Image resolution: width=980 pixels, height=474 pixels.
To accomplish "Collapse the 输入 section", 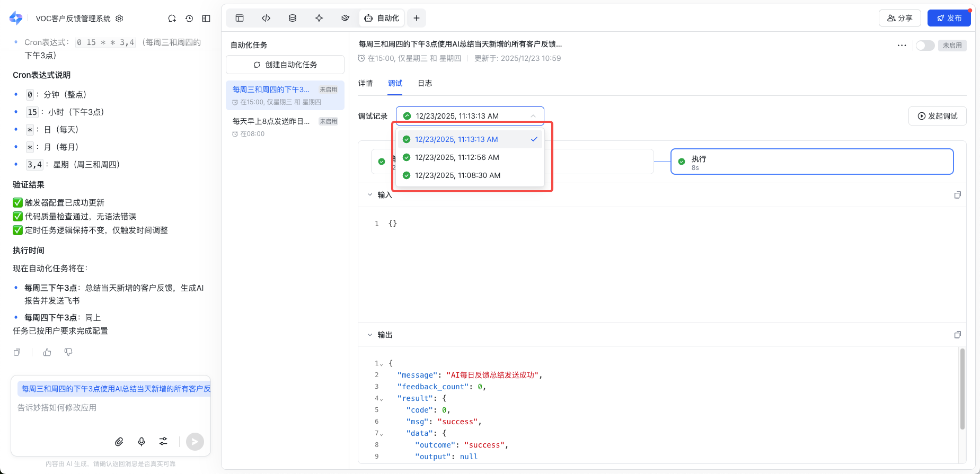I will [370, 195].
